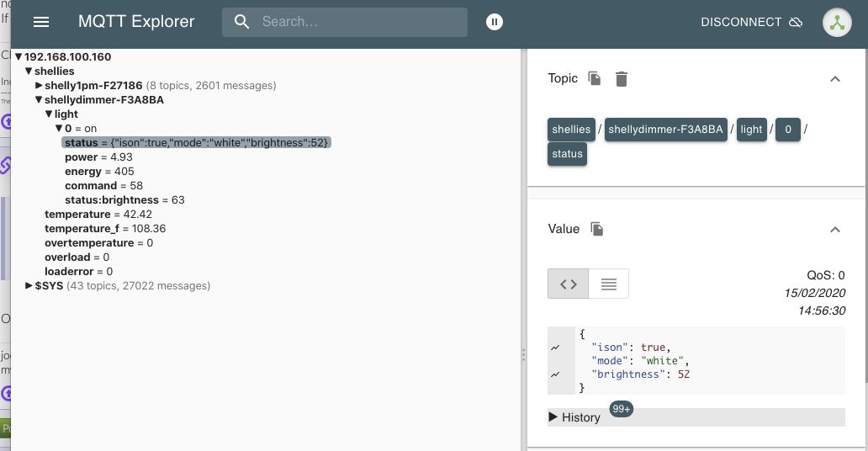Switch to raw text view
Image resolution: width=868 pixels, height=451 pixels.
[608, 284]
